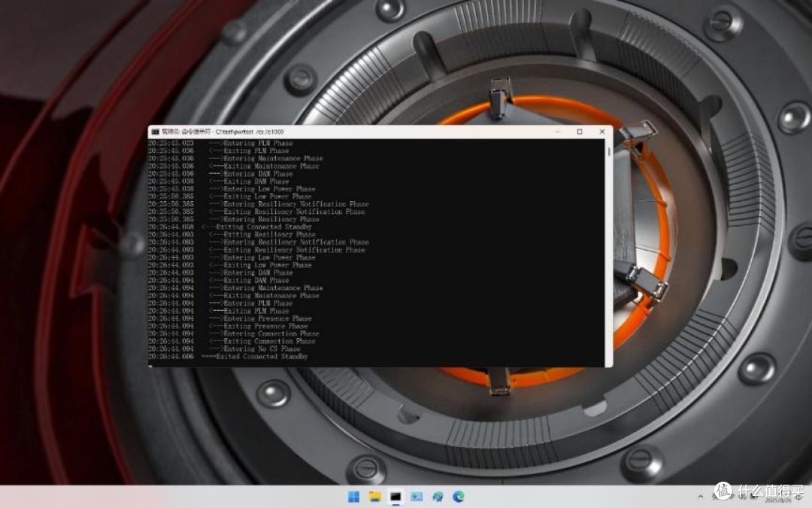Open the cmd window system menu icon

coord(155,132)
